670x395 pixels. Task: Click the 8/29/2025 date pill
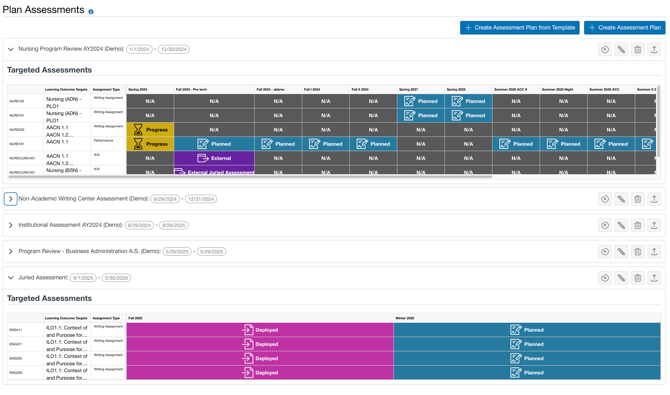(173, 225)
